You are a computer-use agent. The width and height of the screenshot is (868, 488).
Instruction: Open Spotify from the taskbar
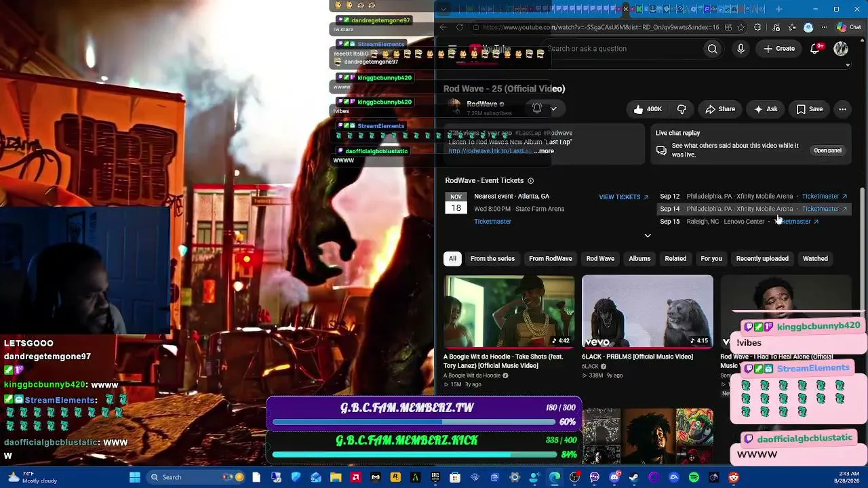(694, 477)
